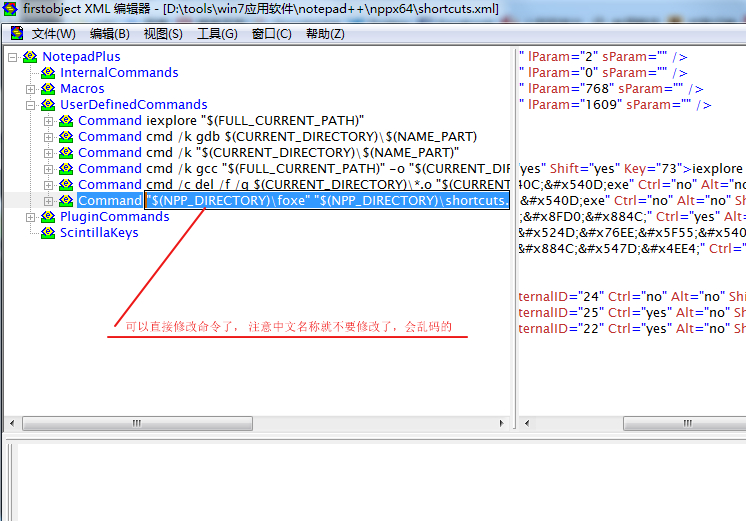This screenshot has height=521, width=746.
Task: Click element icon of Command iexplore row
Action: pos(66,121)
